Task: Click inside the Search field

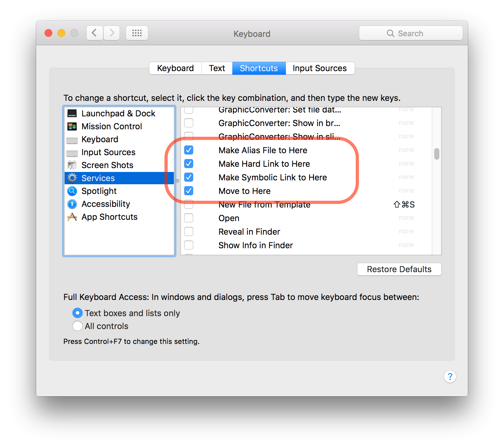Action: tap(411, 33)
